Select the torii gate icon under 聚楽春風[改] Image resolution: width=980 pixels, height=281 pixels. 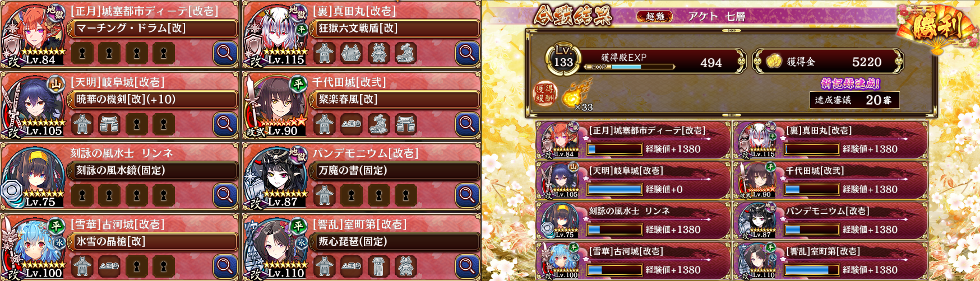tap(405, 124)
